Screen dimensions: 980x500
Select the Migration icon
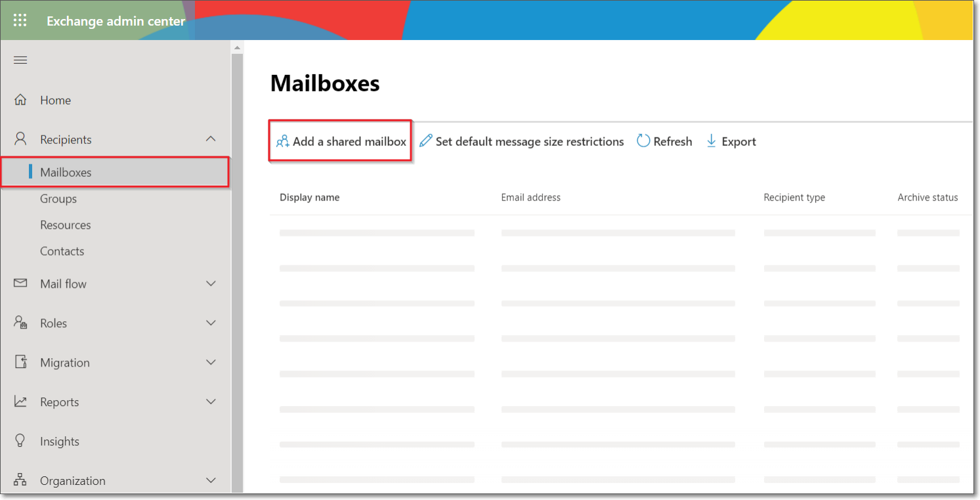pos(19,362)
